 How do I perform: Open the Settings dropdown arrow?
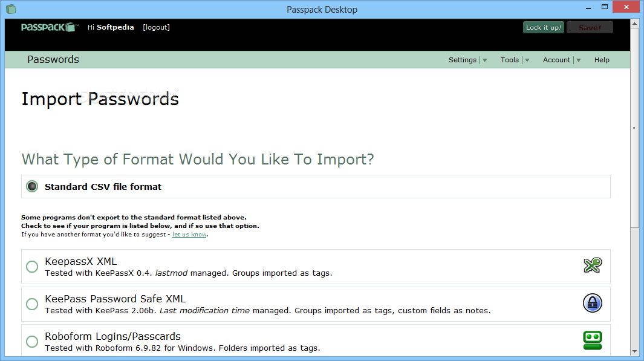pos(484,60)
